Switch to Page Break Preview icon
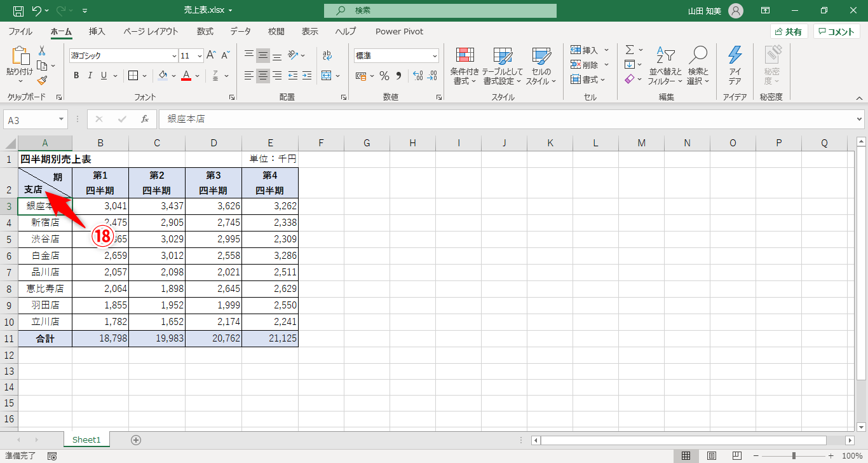 [x=738, y=456]
